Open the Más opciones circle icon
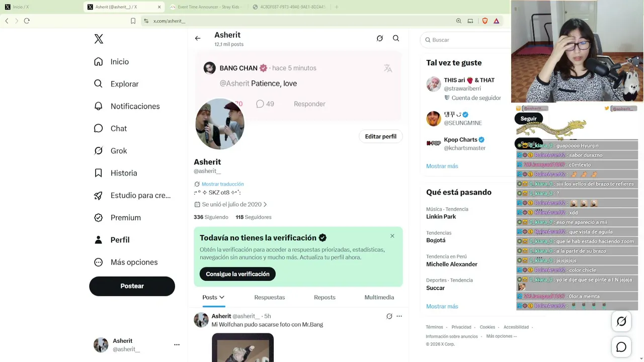Screen dimensions: 644x362 click(99, 262)
